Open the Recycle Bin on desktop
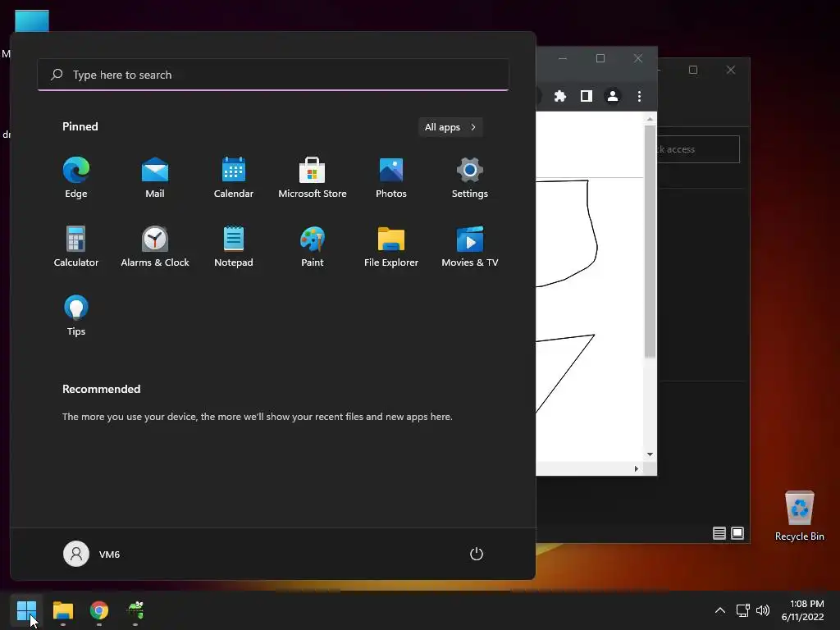The height and width of the screenshot is (630, 840). click(799, 516)
